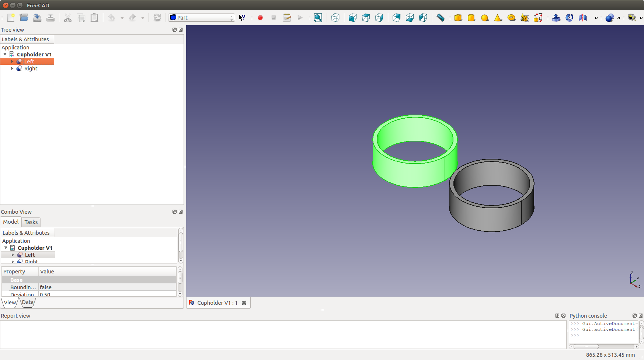Switch to the rear view
The height and width of the screenshot is (360, 644).
click(x=396, y=18)
